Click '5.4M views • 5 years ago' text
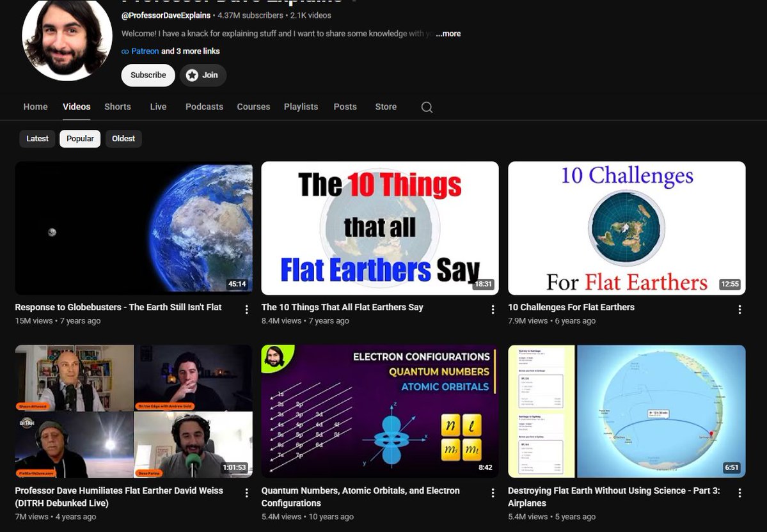 552,517
